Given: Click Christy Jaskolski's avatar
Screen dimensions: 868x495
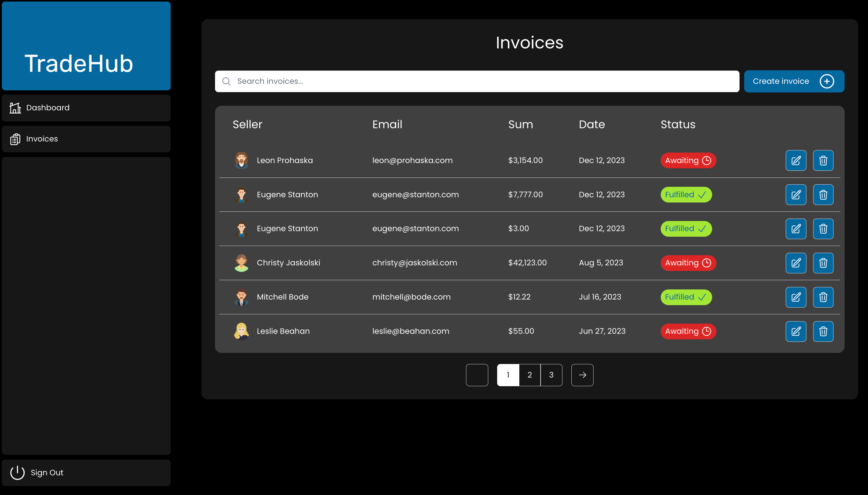Looking at the screenshot, I should pos(241,263).
